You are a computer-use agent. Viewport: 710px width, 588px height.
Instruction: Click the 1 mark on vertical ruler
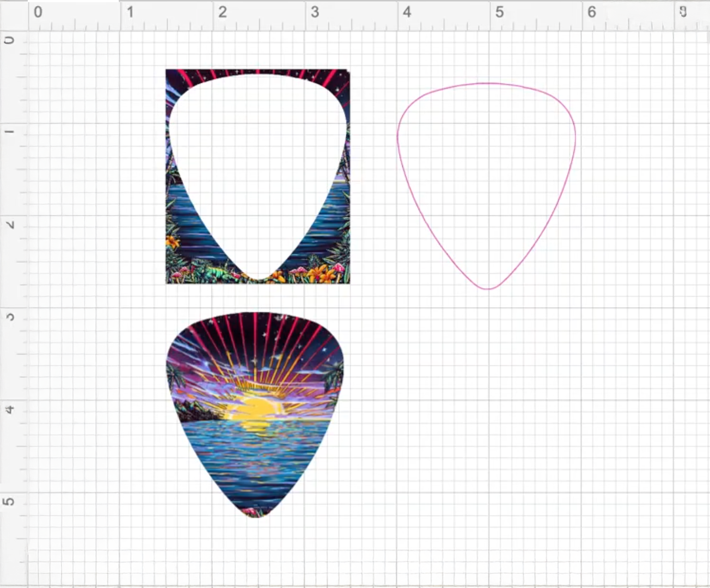10,132
